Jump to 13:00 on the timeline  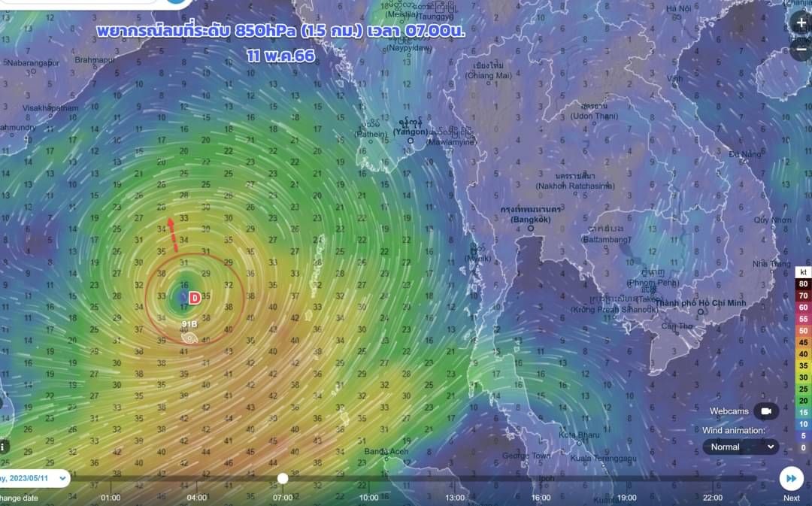(x=455, y=497)
